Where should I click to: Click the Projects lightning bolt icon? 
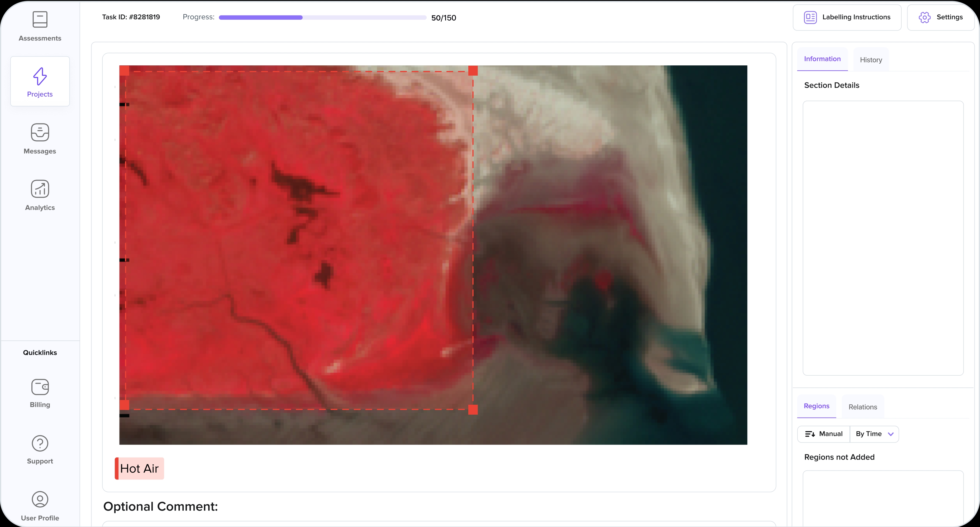[40, 77]
